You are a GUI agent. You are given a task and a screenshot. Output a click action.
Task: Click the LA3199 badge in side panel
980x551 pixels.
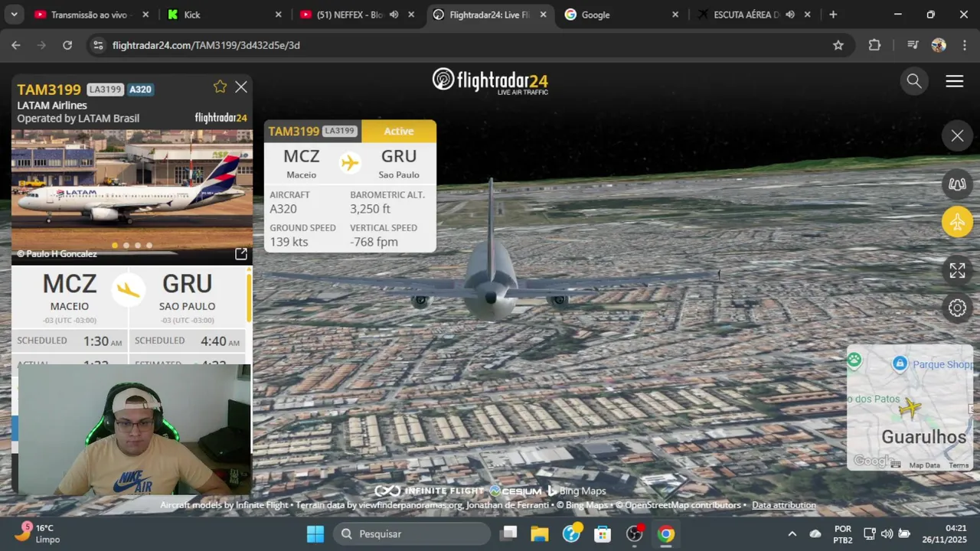pos(105,90)
